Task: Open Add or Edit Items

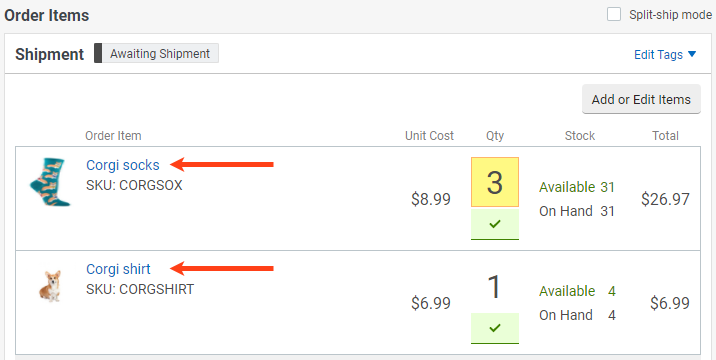Action: click(641, 99)
